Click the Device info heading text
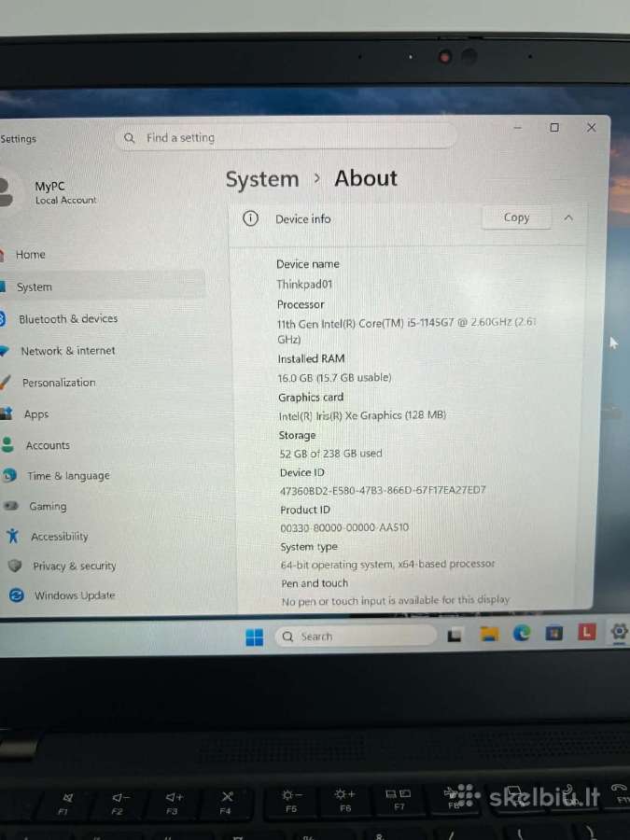 (x=302, y=219)
